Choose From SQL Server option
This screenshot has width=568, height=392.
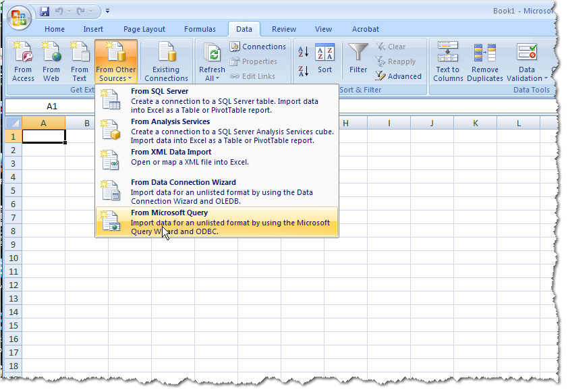click(217, 101)
